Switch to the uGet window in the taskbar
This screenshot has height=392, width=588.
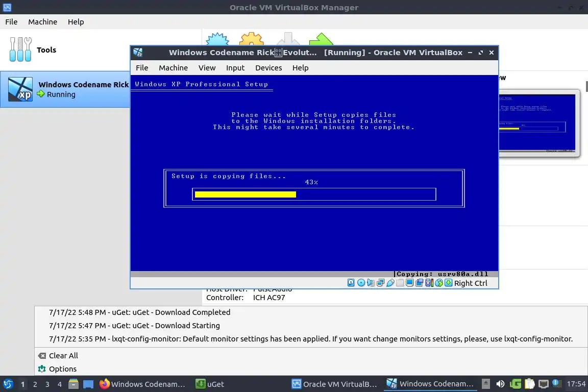click(210, 384)
